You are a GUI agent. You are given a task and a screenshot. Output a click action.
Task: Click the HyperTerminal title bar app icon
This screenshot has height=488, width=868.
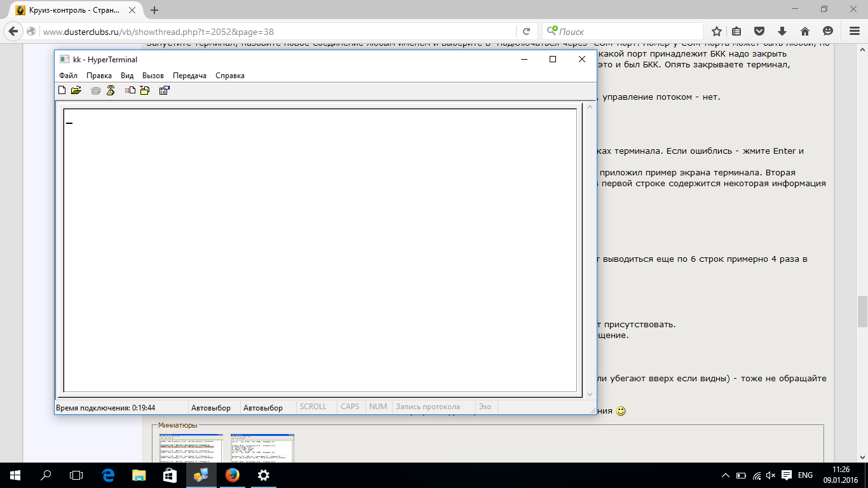point(64,59)
